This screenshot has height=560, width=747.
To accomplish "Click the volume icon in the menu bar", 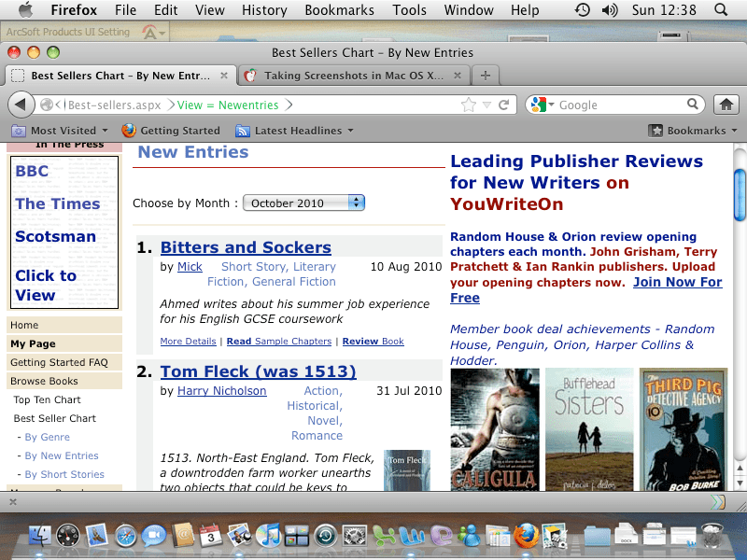I will (x=610, y=9).
